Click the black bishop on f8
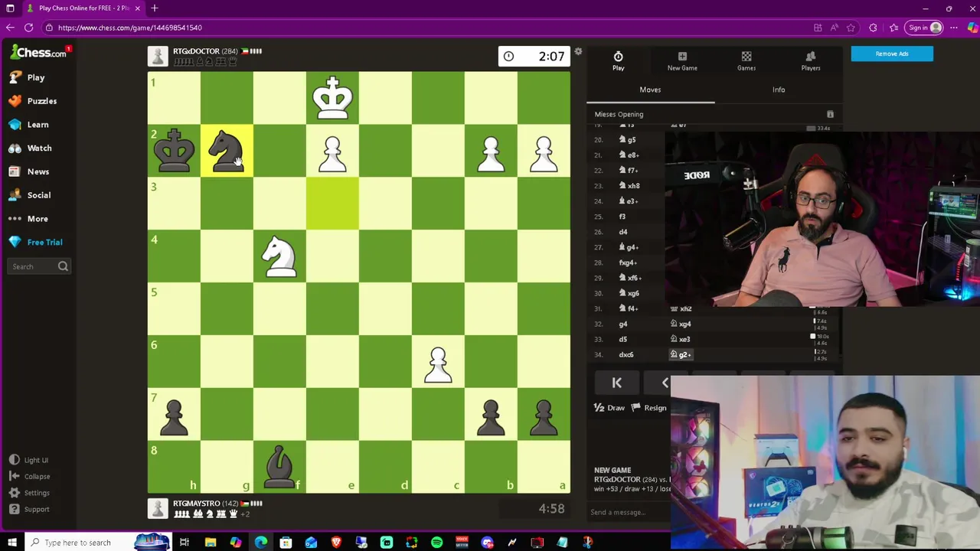The image size is (980, 551). click(x=279, y=467)
